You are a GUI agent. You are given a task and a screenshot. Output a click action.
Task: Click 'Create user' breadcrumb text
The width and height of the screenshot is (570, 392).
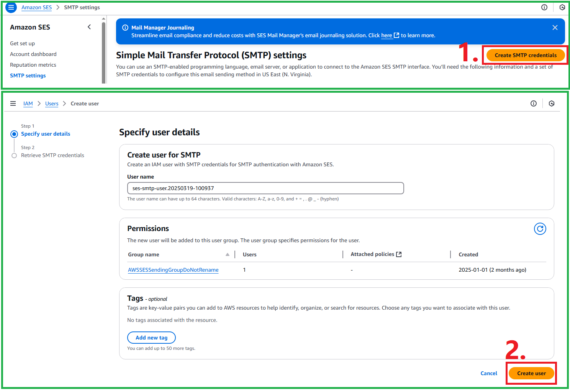tap(85, 103)
